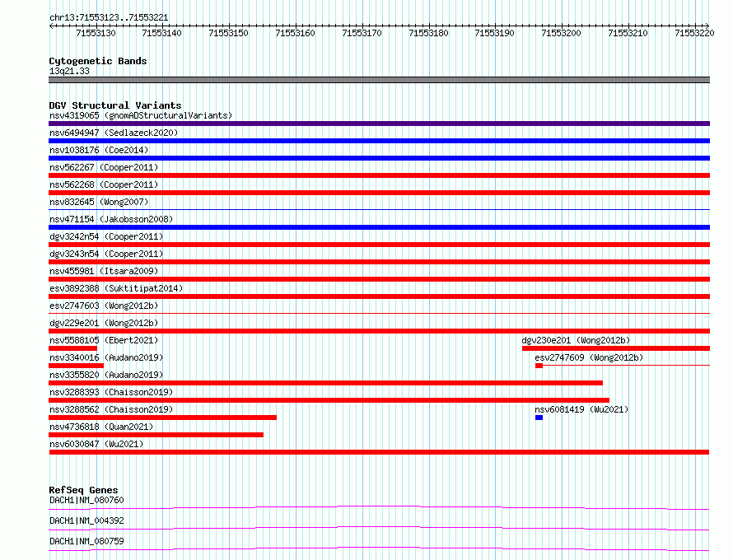Image resolution: width=733 pixels, height=560 pixels.
Task: Click nsv3340016 Audano2019 variant label
Action: (x=106, y=357)
